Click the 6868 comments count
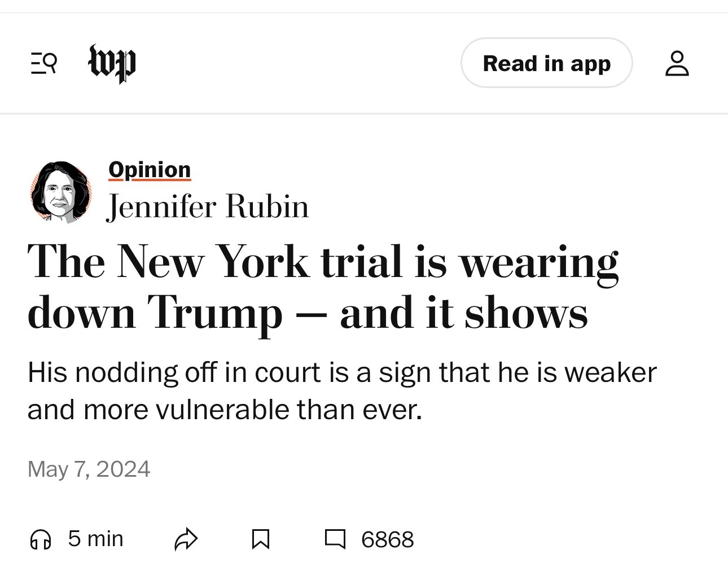 [387, 540]
